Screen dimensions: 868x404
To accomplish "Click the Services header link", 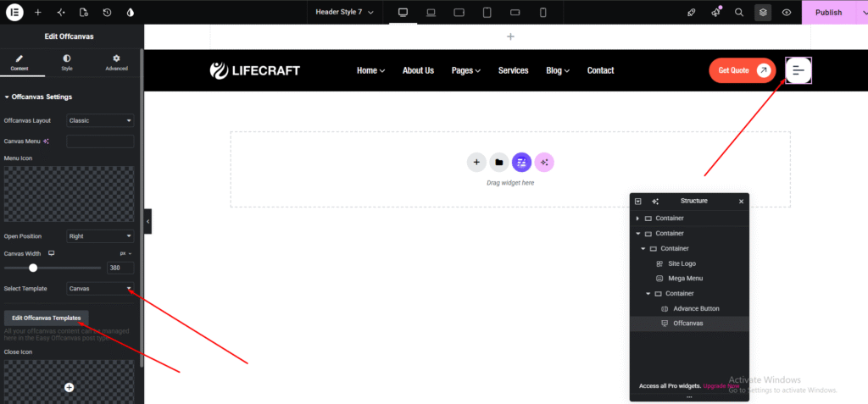I will click(x=513, y=70).
